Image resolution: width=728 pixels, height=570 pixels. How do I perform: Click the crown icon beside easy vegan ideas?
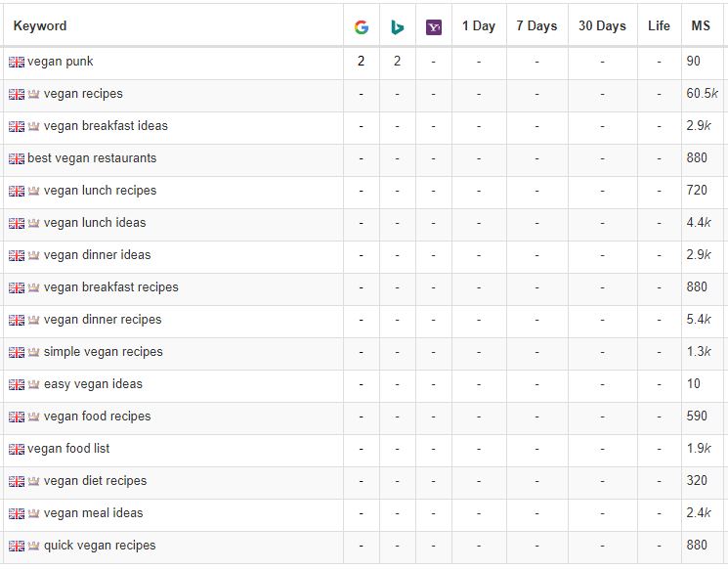point(33,384)
